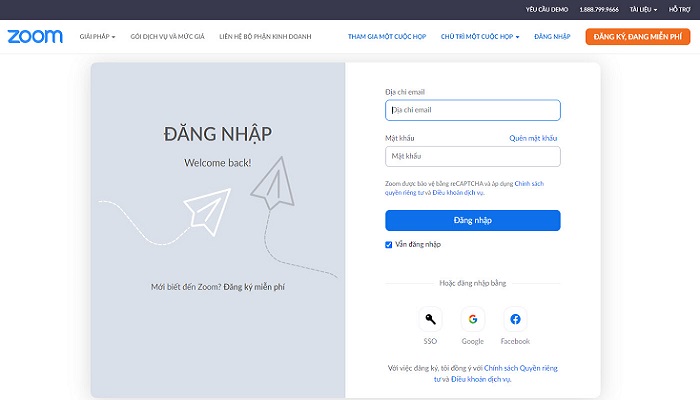Click the "Google" label under sign-in options
The height and width of the screenshot is (400, 700).
pyautogui.click(x=473, y=341)
